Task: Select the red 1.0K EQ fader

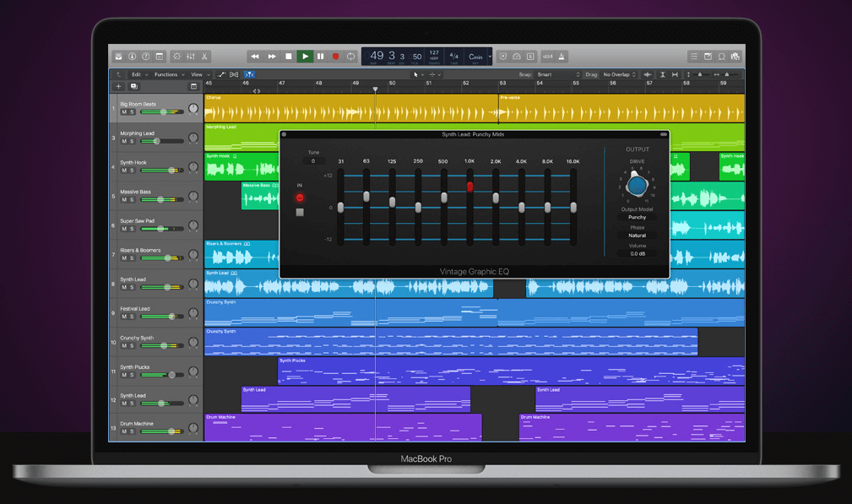Action: point(470,187)
